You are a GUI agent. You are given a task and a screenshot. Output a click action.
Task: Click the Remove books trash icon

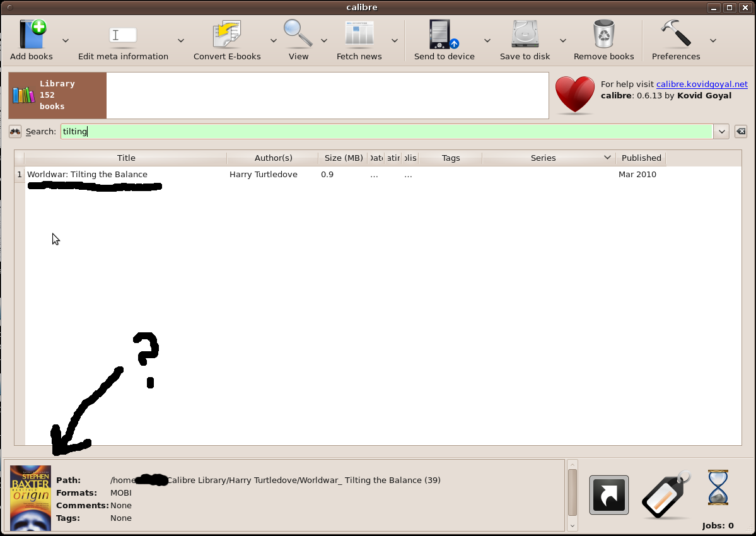tap(603, 34)
